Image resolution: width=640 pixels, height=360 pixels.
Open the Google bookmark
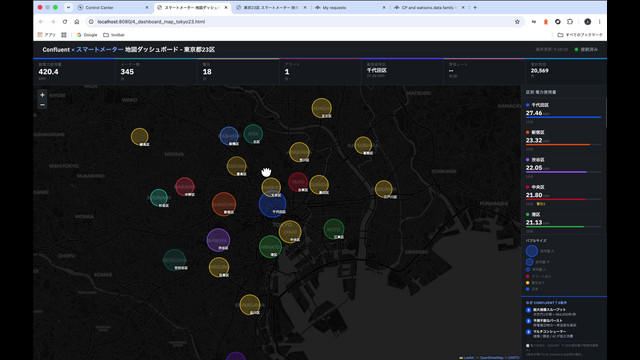[x=87, y=35]
